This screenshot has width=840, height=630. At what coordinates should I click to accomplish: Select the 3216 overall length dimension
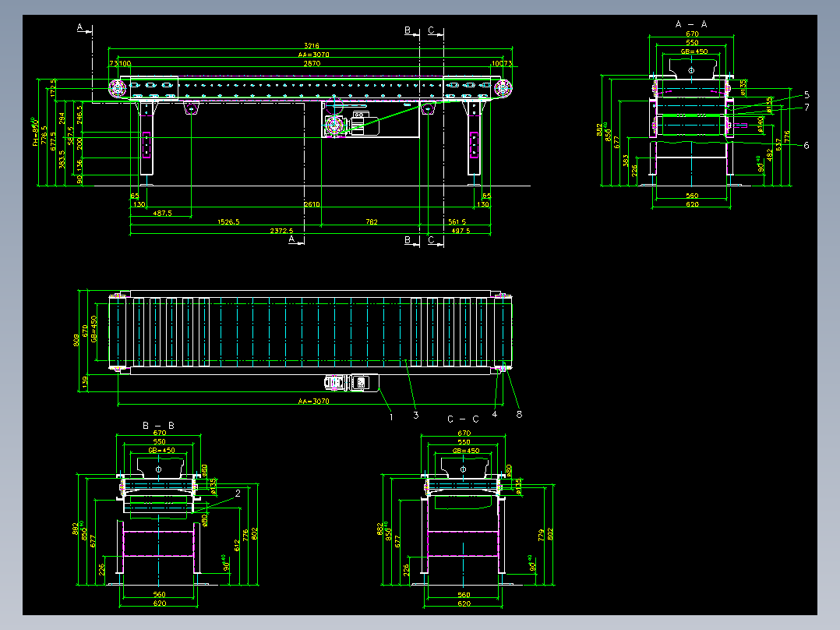pos(311,45)
